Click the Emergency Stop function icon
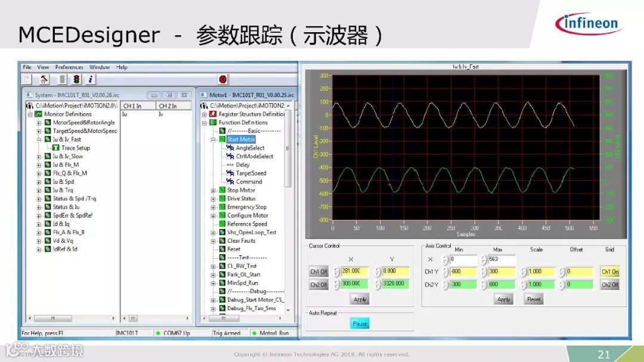 click(x=222, y=207)
